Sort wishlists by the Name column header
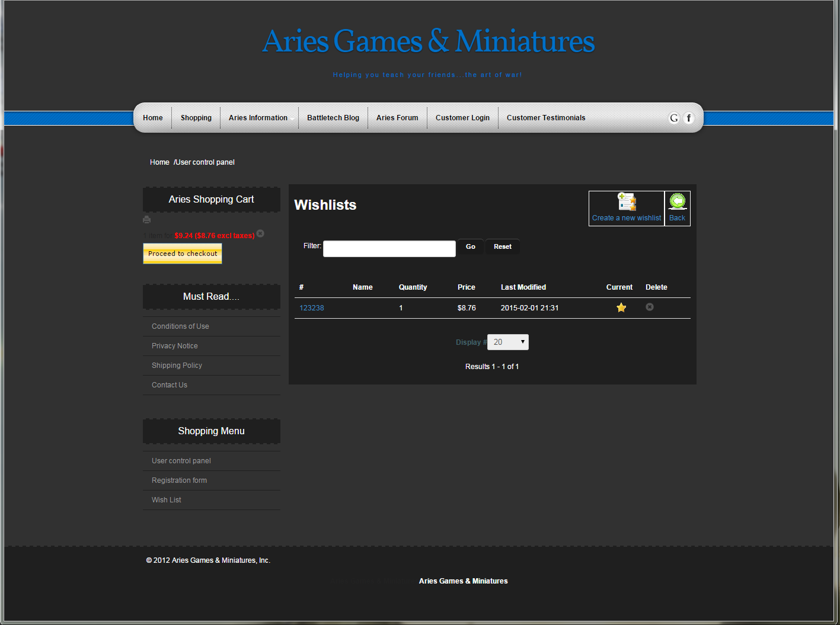The image size is (840, 625). click(x=363, y=287)
